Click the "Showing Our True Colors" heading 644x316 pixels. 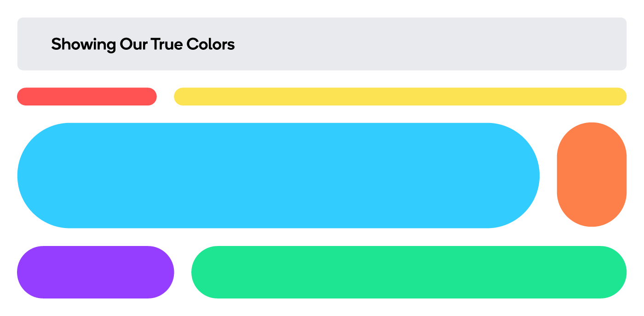click(x=143, y=44)
